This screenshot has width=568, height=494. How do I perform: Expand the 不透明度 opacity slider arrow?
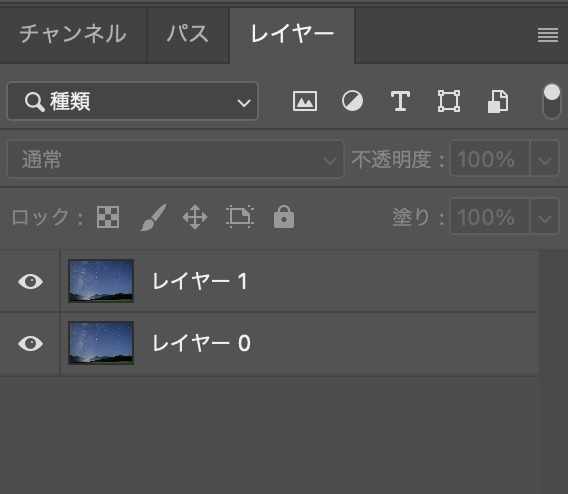coord(545,159)
